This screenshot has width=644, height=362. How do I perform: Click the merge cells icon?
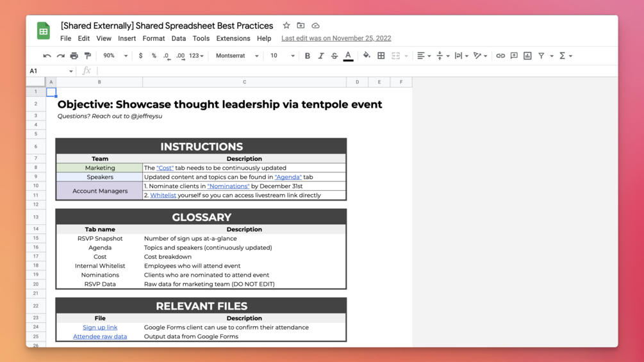[395, 56]
